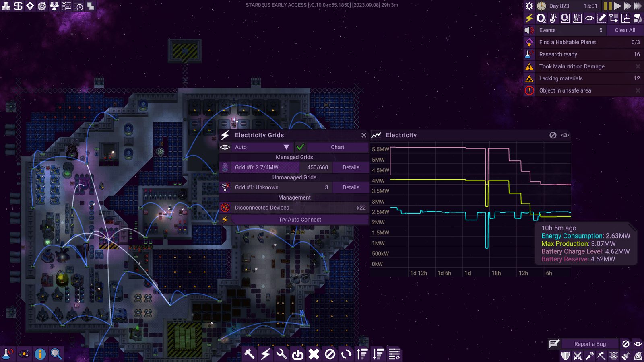Open the list with gear settings icon

point(394,354)
